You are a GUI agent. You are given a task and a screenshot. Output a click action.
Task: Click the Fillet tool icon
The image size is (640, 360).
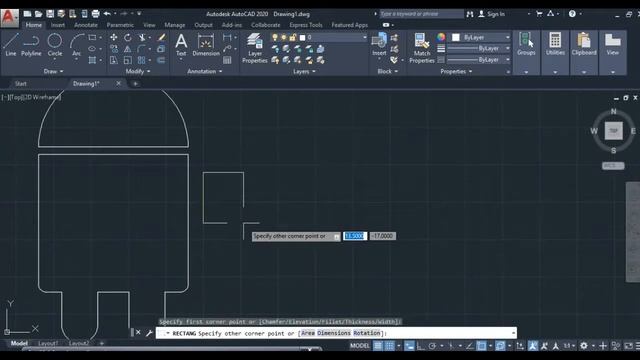point(142,49)
